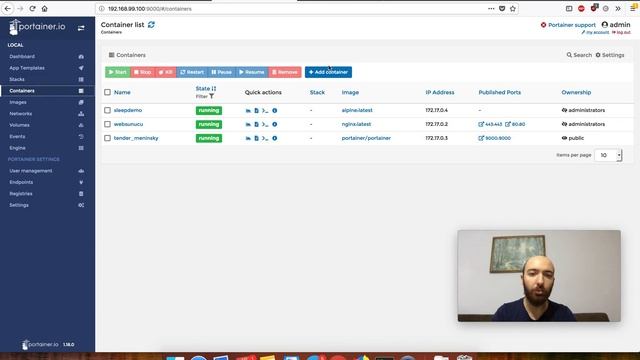Click the refresh icon next to Container list

[x=151, y=24]
